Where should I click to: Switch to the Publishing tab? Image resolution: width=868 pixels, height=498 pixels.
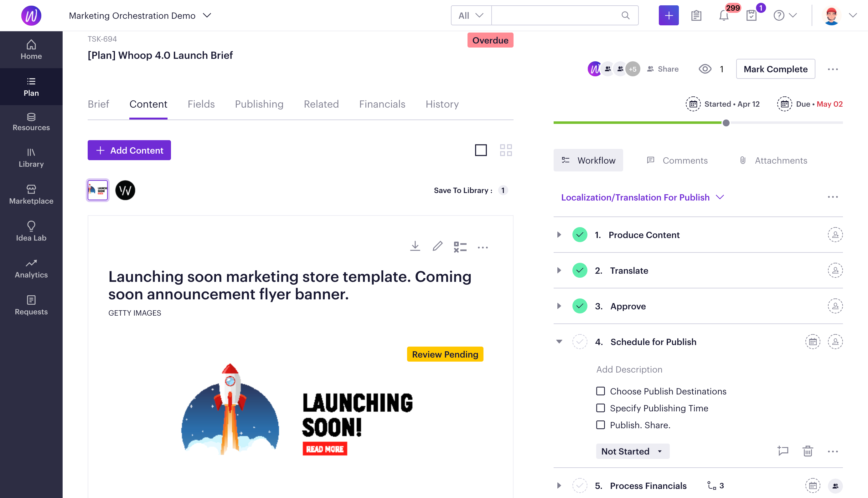point(259,104)
